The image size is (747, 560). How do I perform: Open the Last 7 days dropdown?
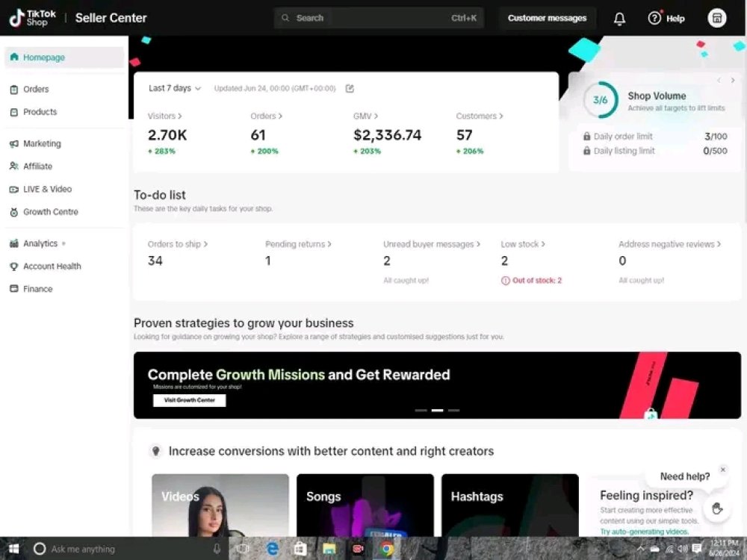coord(175,89)
